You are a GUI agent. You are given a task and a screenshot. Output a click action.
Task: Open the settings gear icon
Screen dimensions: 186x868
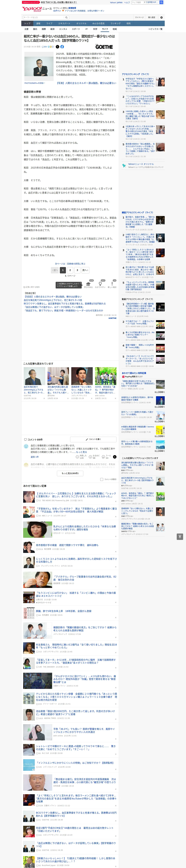161,18
